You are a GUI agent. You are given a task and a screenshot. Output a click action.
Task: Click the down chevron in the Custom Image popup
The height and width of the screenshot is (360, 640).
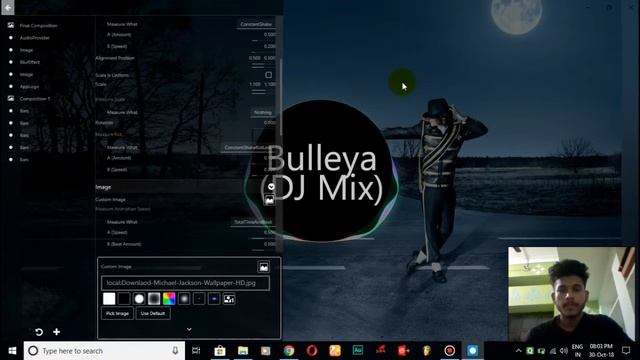point(189,329)
